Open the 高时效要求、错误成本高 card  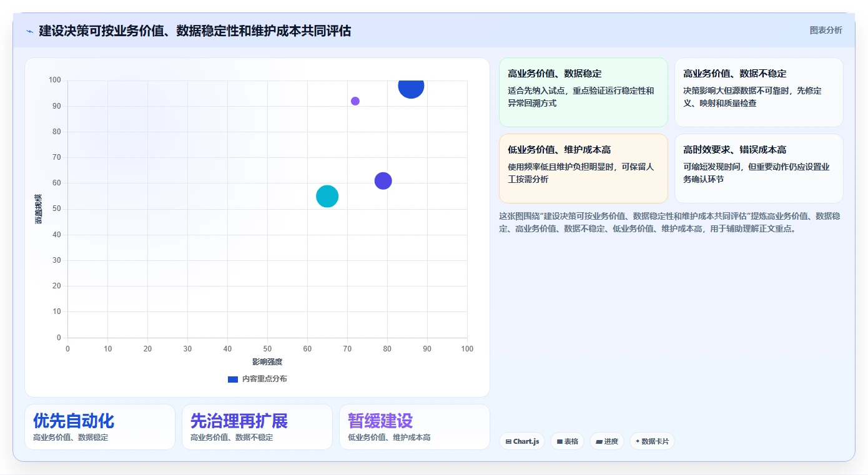[759, 169]
